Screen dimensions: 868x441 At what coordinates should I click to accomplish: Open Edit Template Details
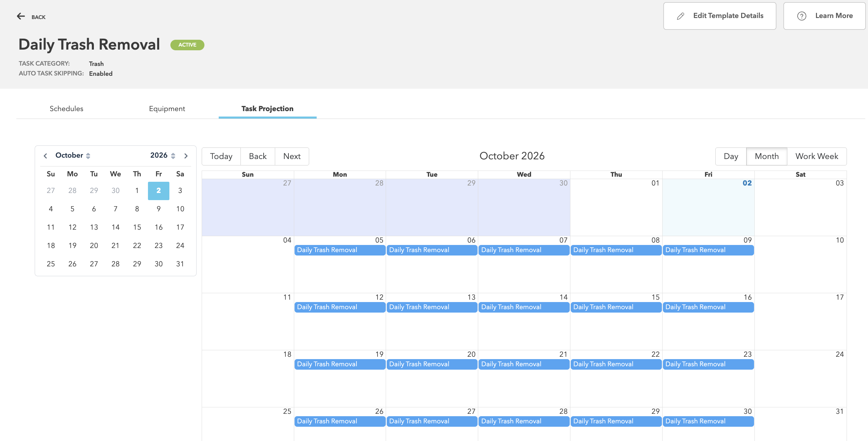[720, 16]
